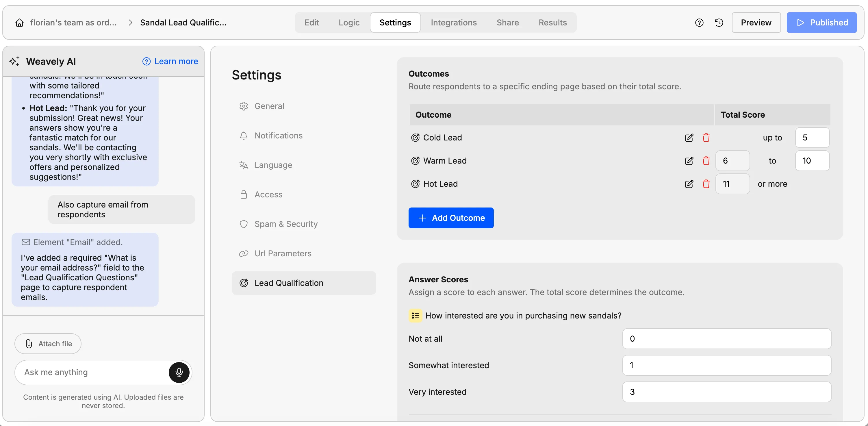The width and height of the screenshot is (868, 426).
Task: Open version history clock icon
Action: tap(719, 23)
